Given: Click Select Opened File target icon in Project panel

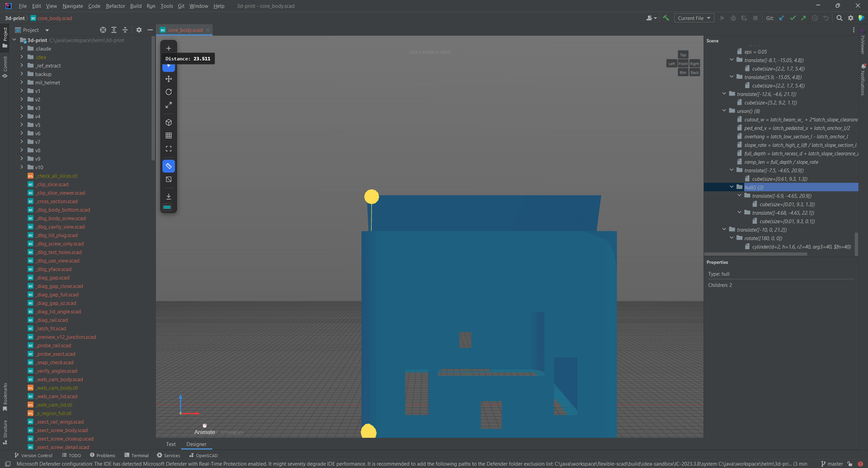Looking at the screenshot, I should [103, 30].
